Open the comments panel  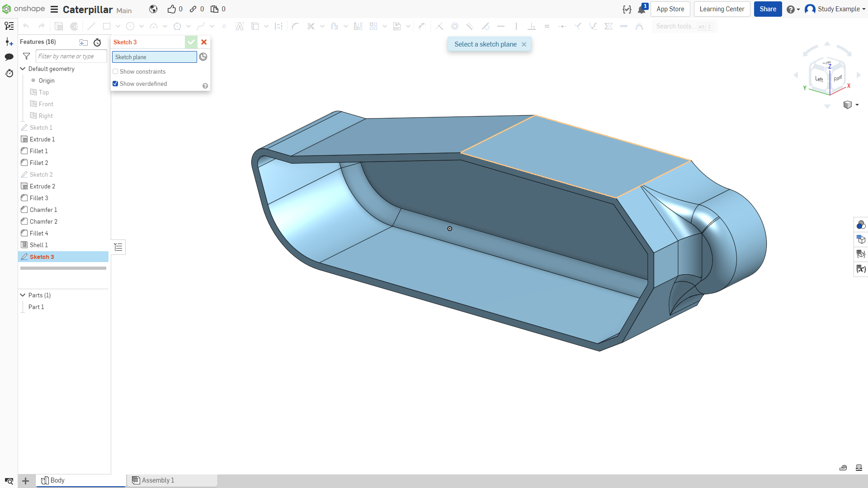point(9,57)
